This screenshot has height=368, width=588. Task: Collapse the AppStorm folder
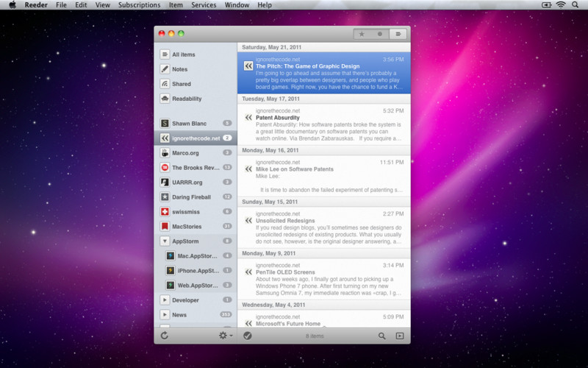coord(165,241)
